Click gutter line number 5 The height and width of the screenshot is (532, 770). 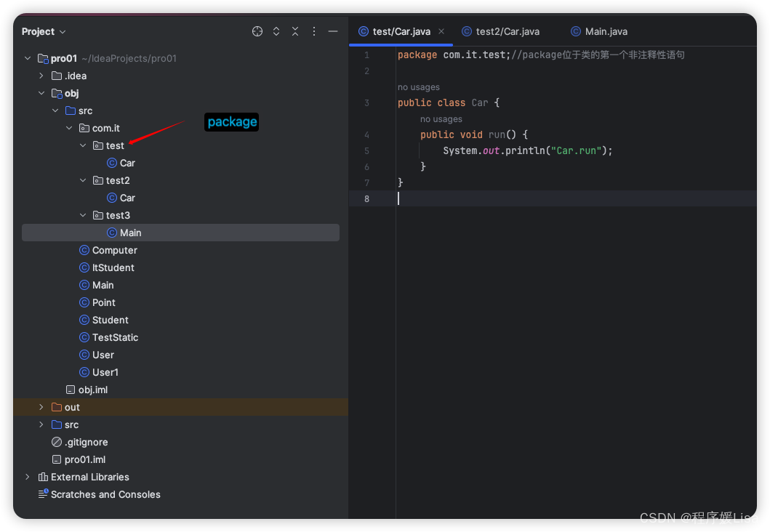[x=366, y=150]
